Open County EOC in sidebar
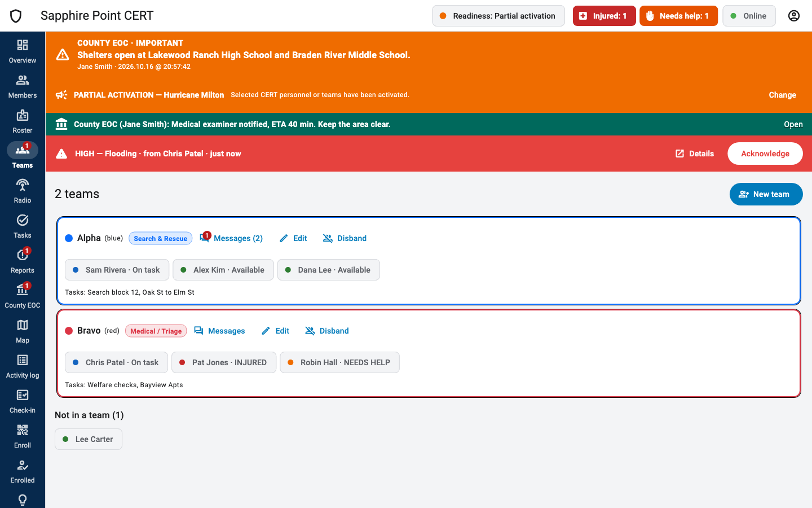The height and width of the screenshot is (508, 812). point(23,296)
